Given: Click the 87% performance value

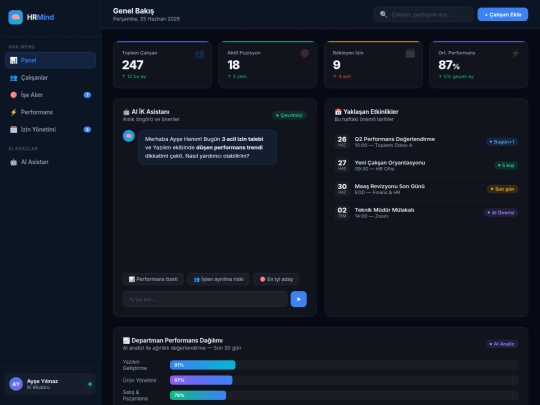Looking at the screenshot, I should click(x=449, y=65).
